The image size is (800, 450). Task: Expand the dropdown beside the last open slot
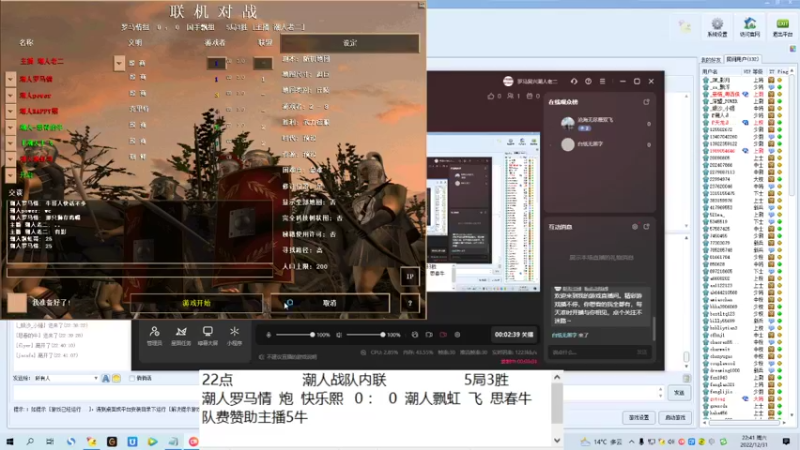(x=11, y=175)
